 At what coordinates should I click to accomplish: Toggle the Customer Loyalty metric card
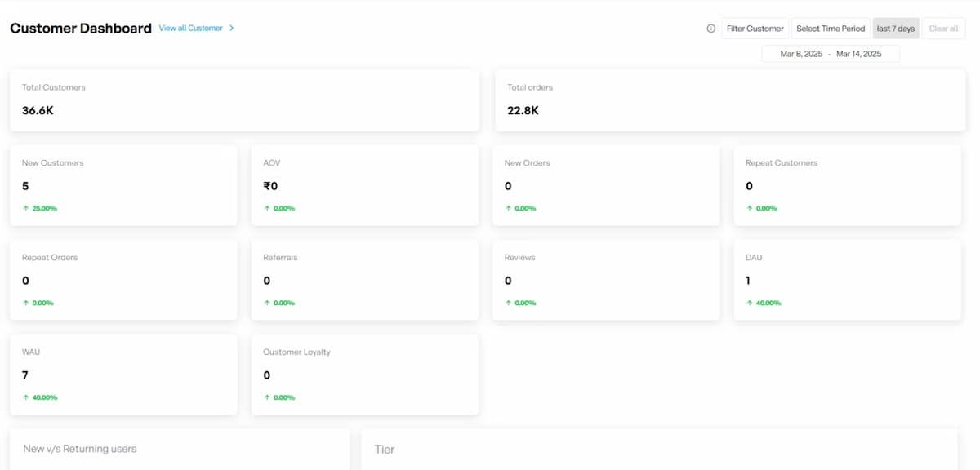[x=364, y=374]
